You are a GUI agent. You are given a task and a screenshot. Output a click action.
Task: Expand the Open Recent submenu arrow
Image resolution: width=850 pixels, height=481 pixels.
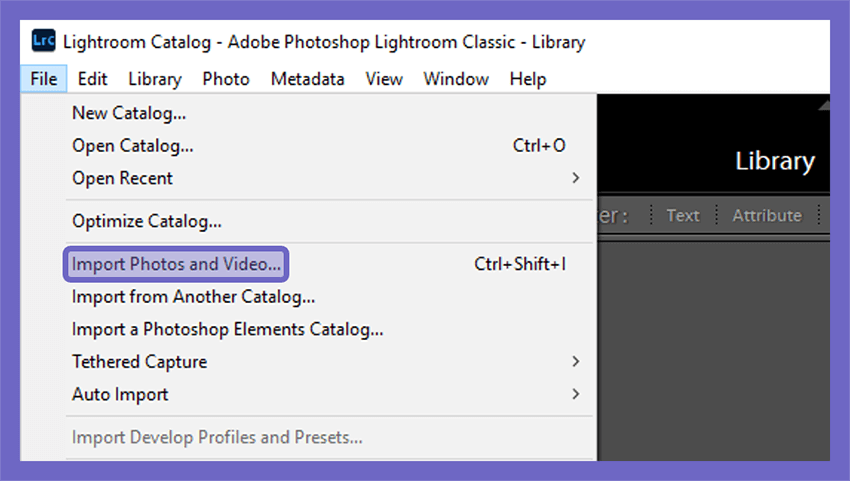click(576, 178)
